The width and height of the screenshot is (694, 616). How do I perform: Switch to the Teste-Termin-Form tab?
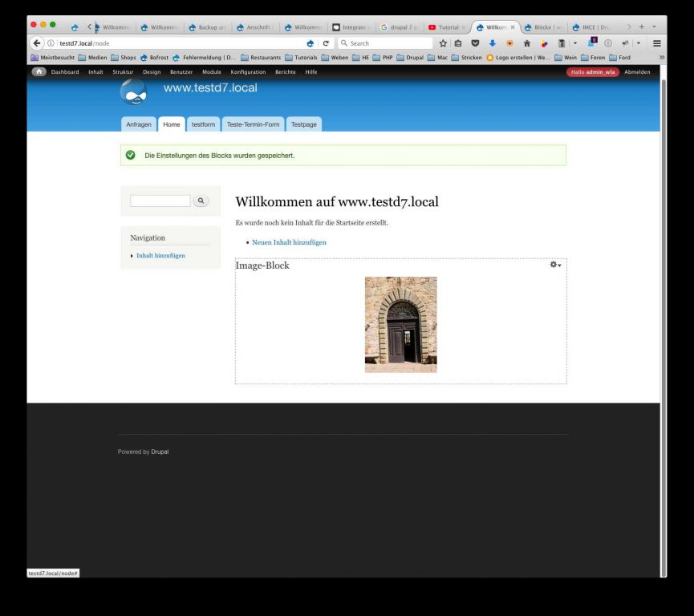253,124
